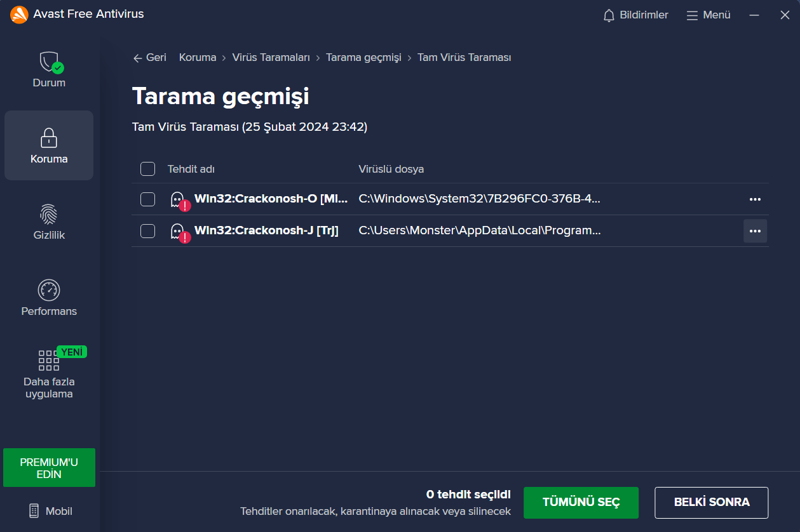Click TÜMÜNÜ SEÇ button

pos(581,503)
